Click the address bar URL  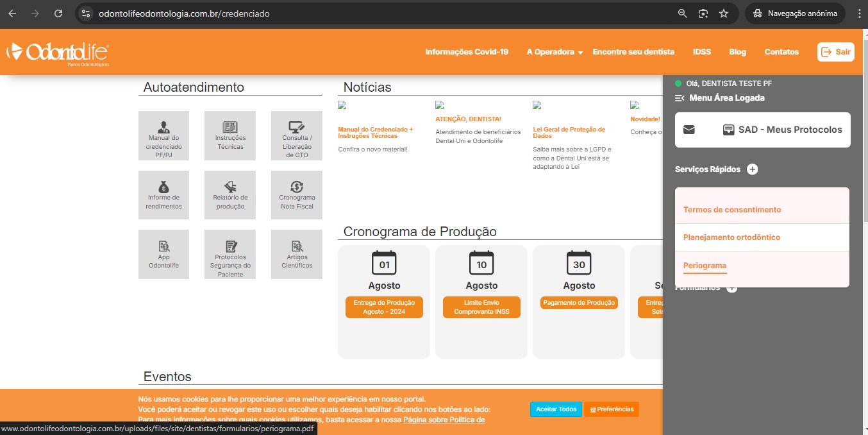click(x=184, y=13)
